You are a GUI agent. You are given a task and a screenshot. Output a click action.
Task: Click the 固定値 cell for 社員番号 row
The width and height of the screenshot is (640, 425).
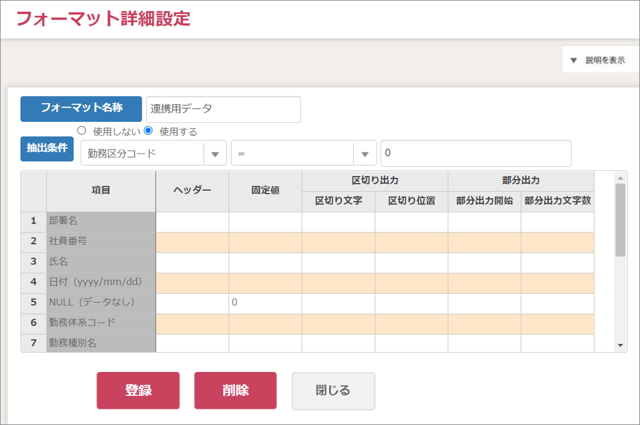point(265,243)
